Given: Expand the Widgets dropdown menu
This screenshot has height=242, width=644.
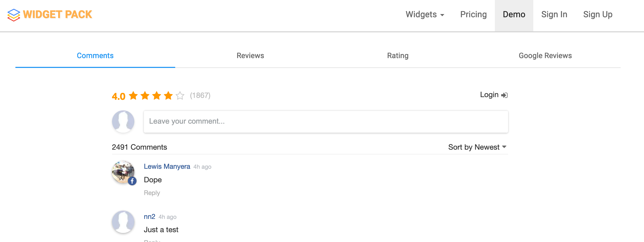Looking at the screenshot, I should tap(425, 15).
